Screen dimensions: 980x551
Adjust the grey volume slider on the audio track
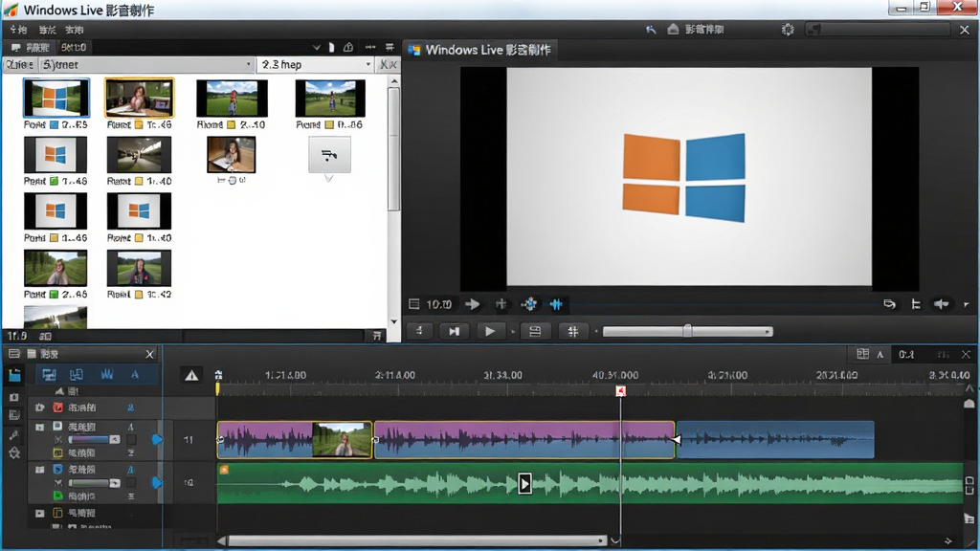pos(95,483)
